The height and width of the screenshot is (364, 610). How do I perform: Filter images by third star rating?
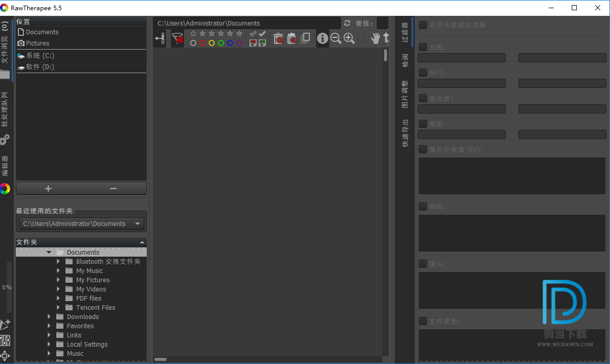pyautogui.click(x=221, y=34)
